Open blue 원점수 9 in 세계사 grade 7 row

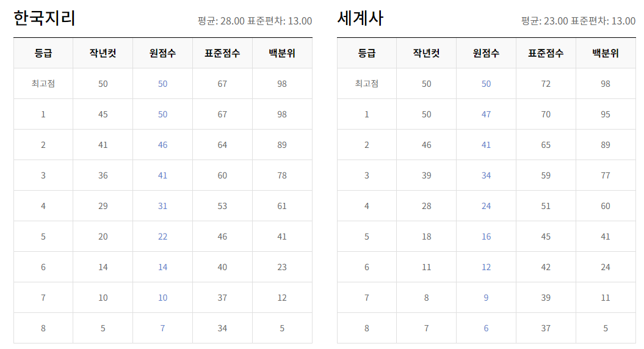pos(487,298)
